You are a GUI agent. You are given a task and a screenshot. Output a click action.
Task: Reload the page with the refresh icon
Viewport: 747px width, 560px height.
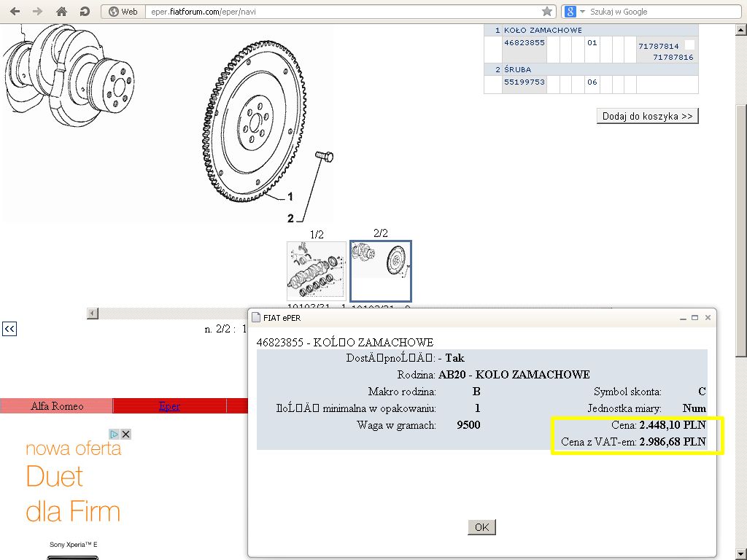pyautogui.click(x=85, y=12)
